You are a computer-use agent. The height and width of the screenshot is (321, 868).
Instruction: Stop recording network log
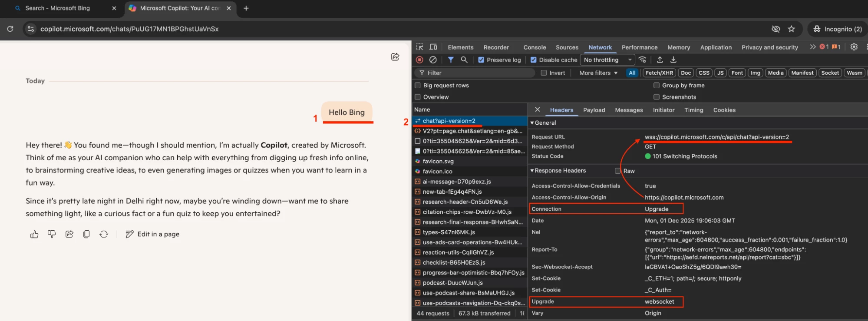(x=419, y=60)
